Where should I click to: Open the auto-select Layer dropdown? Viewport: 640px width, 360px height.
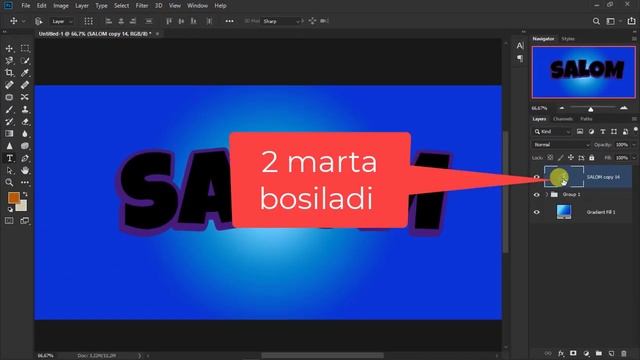(x=61, y=21)
